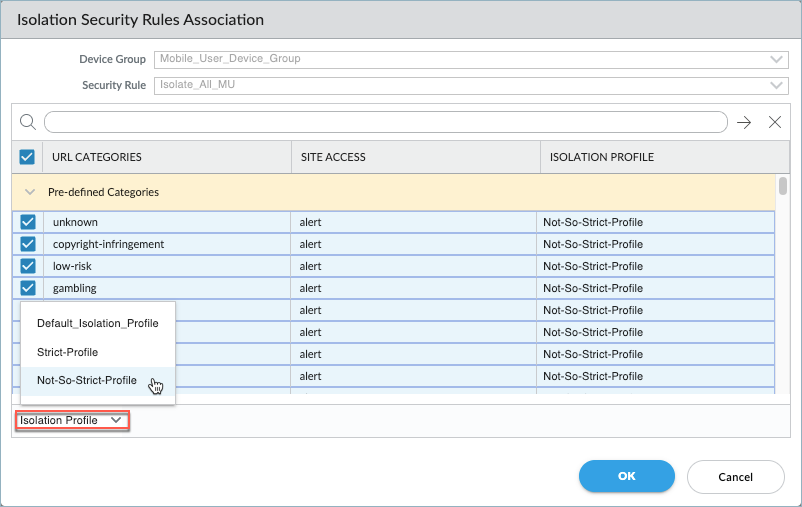The height and width of the screenshot is (507, 802).
Task: Click inside the search input field
Action: coord(385,122)
